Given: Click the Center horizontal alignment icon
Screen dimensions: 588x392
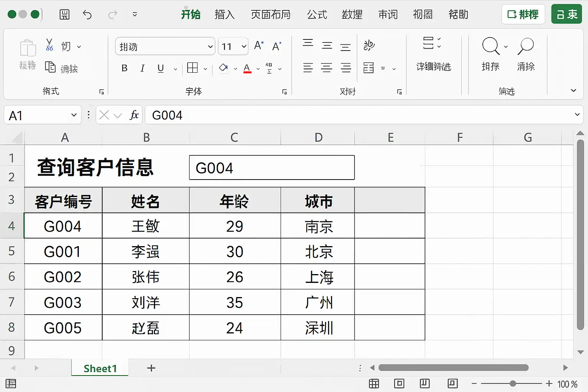Looking at the screenshot, I should 327,68.
